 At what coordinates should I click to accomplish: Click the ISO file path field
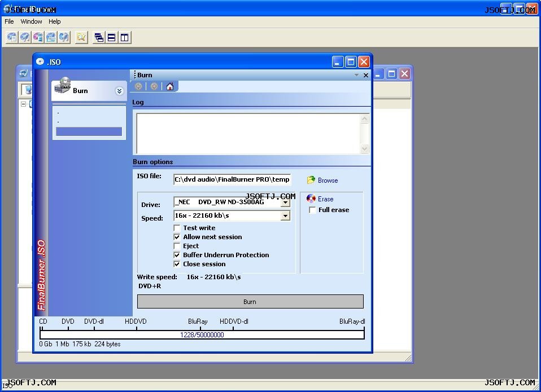click(232, 179)
